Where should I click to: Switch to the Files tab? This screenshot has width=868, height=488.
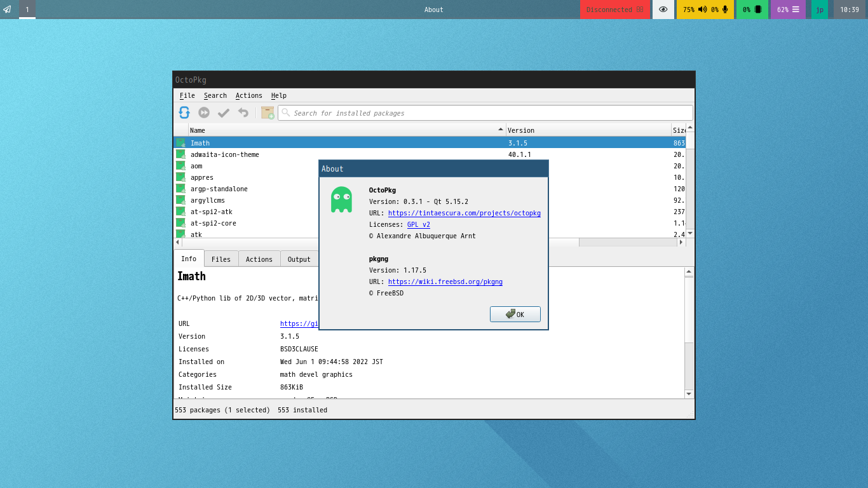click(x=221, y=259)
